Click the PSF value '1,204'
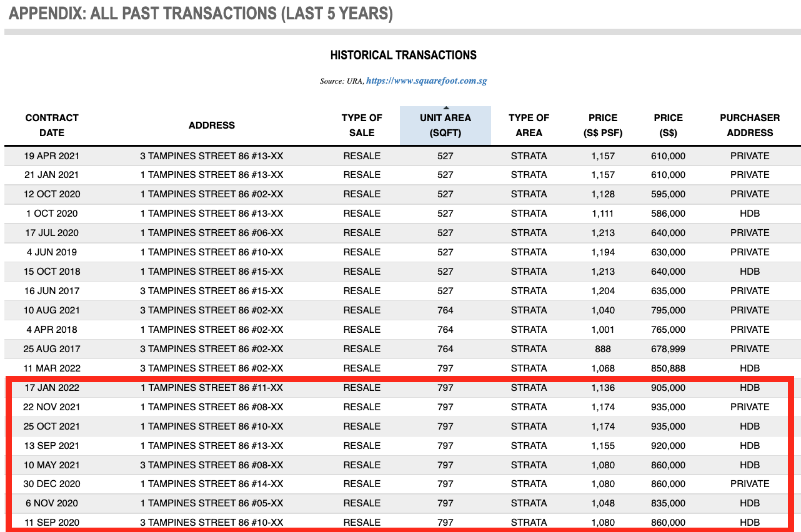This screenshot has width=801, height=532. (x=603, y=291)
